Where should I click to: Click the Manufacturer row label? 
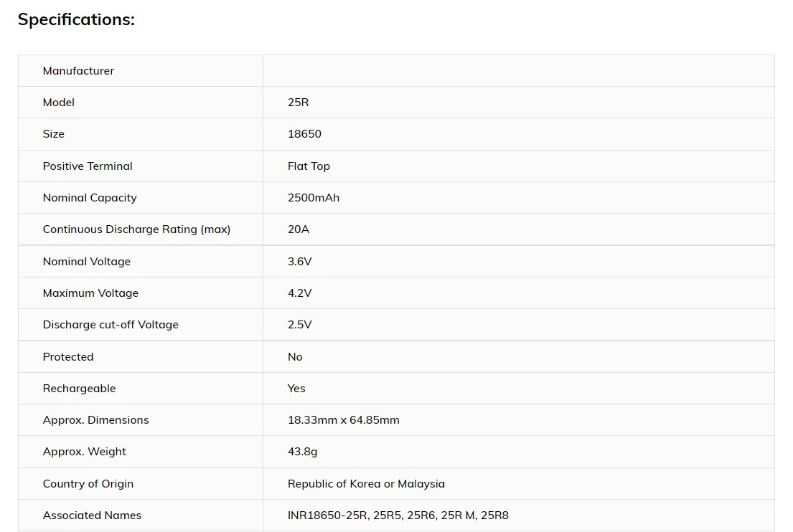(78, 71)
